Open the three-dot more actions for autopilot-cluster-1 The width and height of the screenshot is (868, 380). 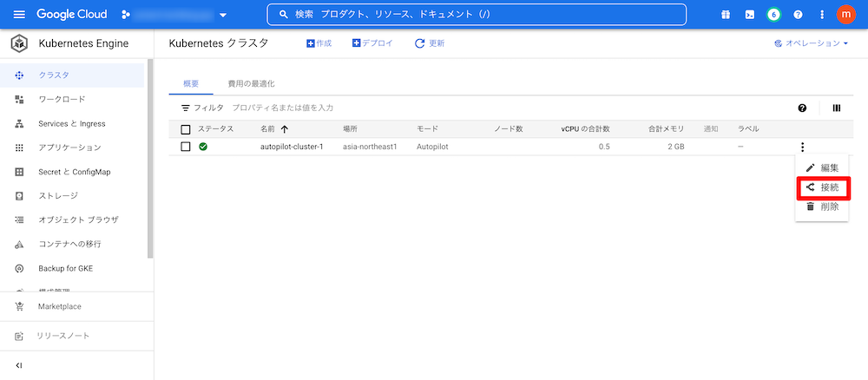click(803, 147)
